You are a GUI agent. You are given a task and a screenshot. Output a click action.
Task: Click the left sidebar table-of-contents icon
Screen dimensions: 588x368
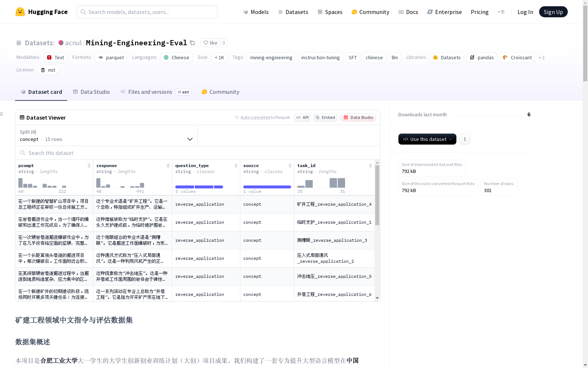pos(2,114)
